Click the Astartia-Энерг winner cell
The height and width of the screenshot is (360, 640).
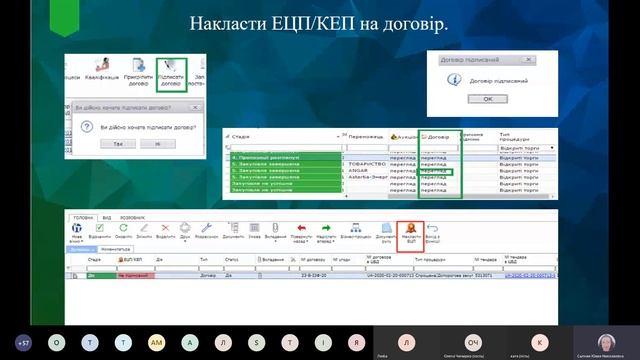[x=368, y=177]
